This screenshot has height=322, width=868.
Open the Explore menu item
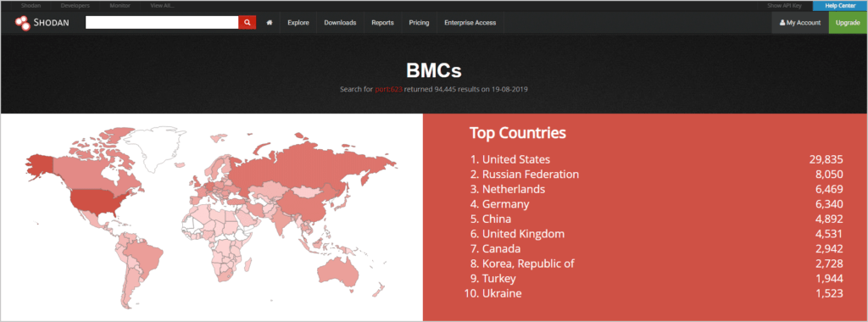click(x=298, y=23)
